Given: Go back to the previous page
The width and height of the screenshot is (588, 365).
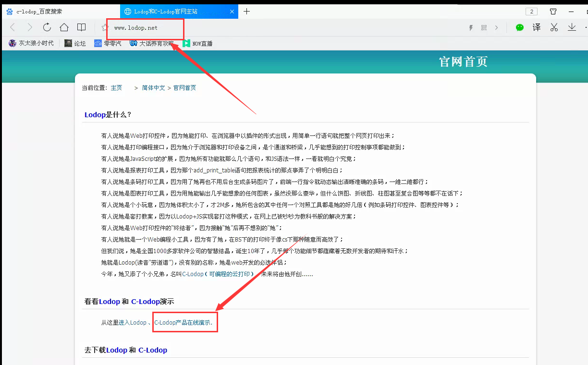Looking at the screenshot, I should click(x=12, y=27).
